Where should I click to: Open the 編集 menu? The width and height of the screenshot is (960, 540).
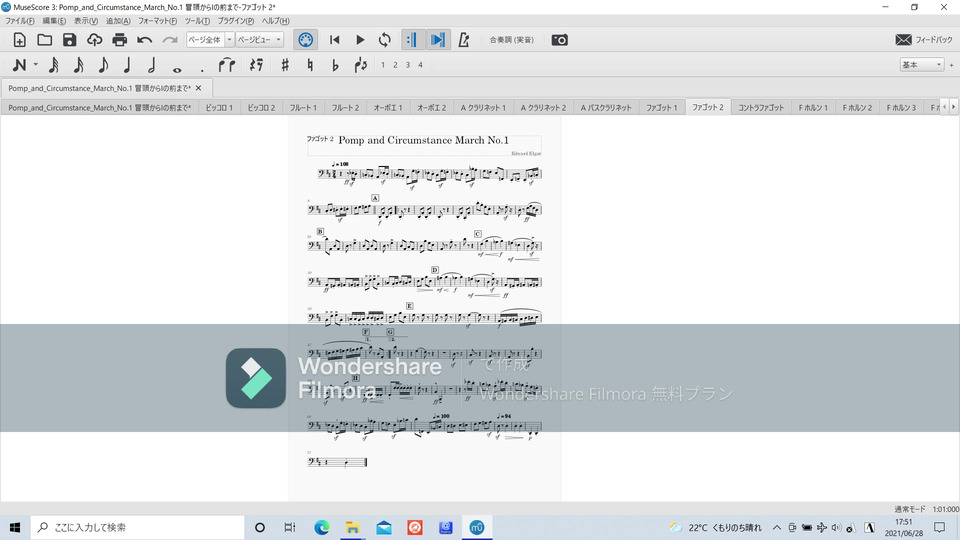click(54, 21)
